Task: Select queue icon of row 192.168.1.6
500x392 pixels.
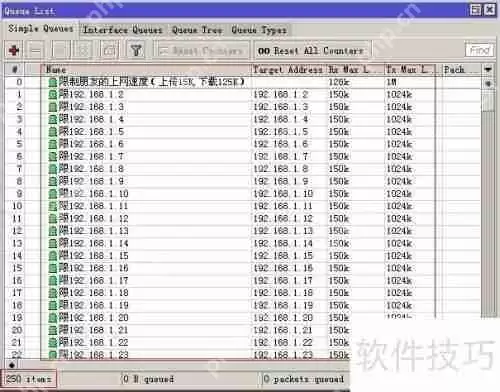Action: (x=53, y=144)
